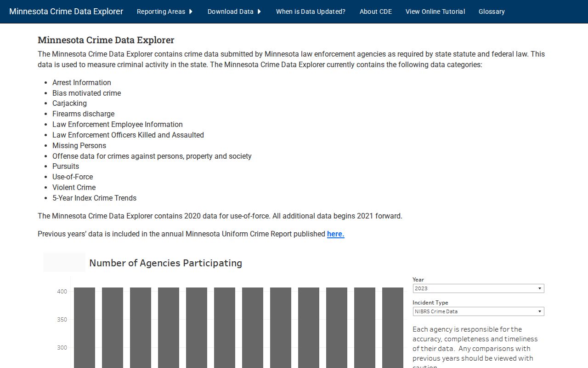Click the 400 axis label on chart
This screenshot has width=588, height=368.
click(x=62, y=291)
